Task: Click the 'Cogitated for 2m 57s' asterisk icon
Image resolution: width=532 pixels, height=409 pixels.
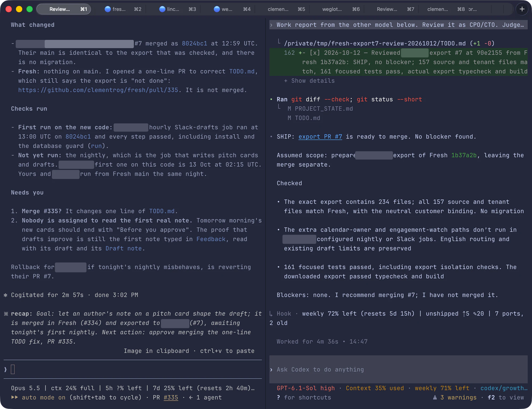Action: 6,295
